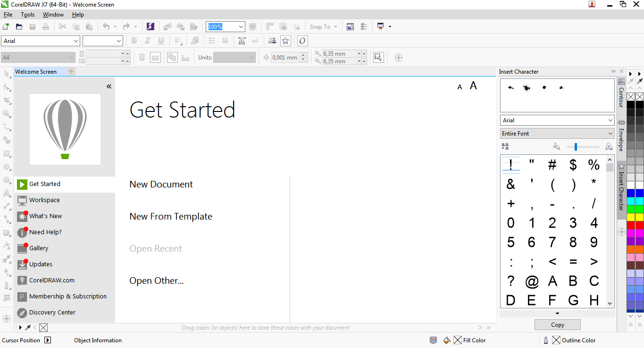Switch to the Envelope docker tab
Viewport: 644px width, 348px height.
(621, 136)
